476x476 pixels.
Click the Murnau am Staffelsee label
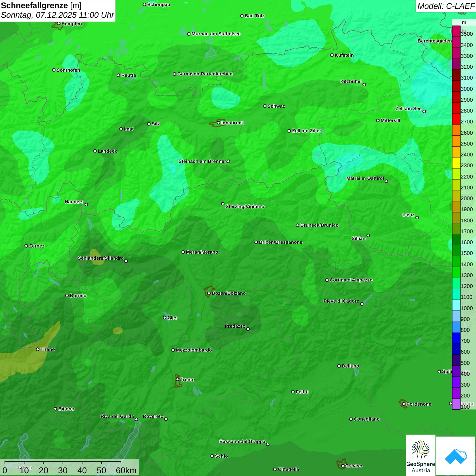[x=216, y=34]
